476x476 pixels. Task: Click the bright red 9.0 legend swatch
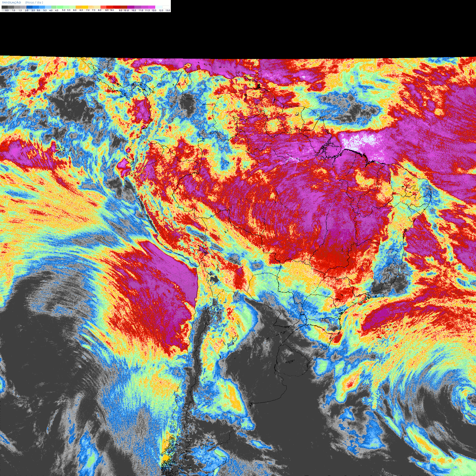point(110,7)
